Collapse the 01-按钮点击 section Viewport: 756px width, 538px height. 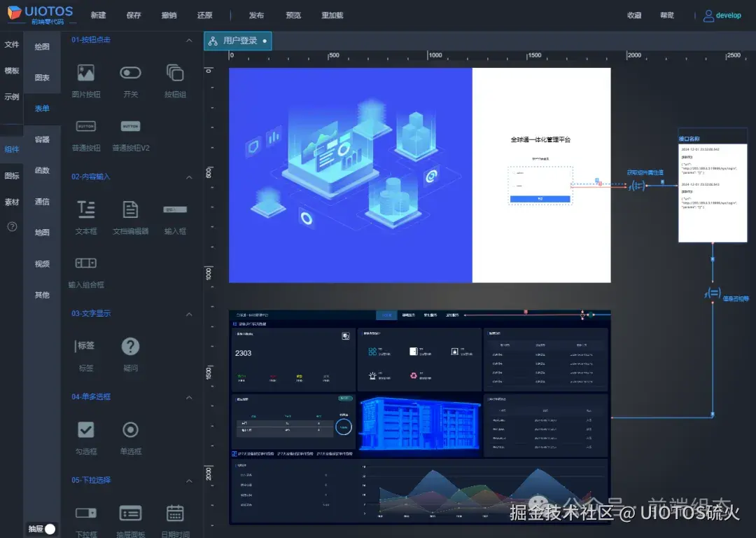click(x=190, y=41)
